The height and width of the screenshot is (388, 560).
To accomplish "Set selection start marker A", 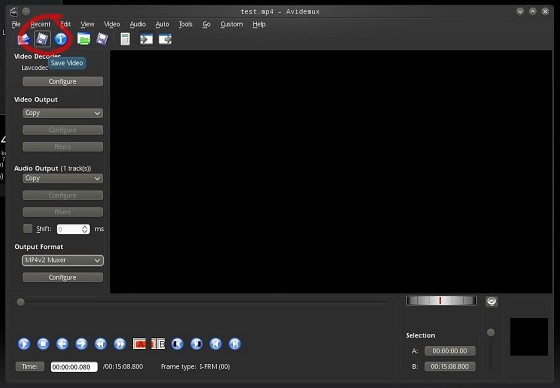I will click(x=139, y=344).
